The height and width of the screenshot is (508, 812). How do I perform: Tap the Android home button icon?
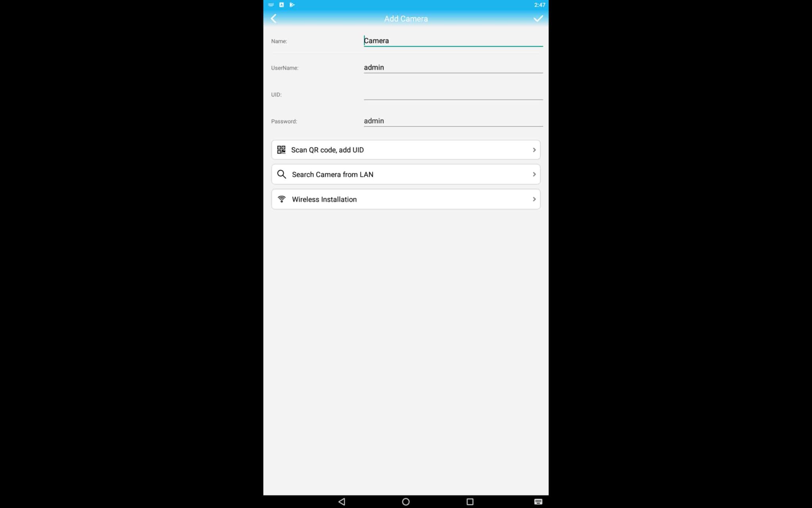[x=406, y=502]
